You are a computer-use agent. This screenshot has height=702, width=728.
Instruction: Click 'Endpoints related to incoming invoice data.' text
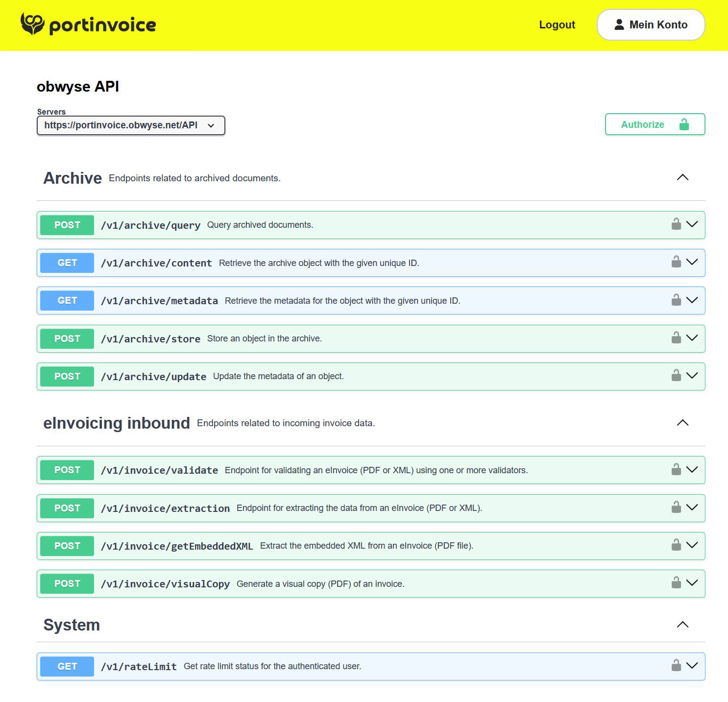[x=286, y=423]
